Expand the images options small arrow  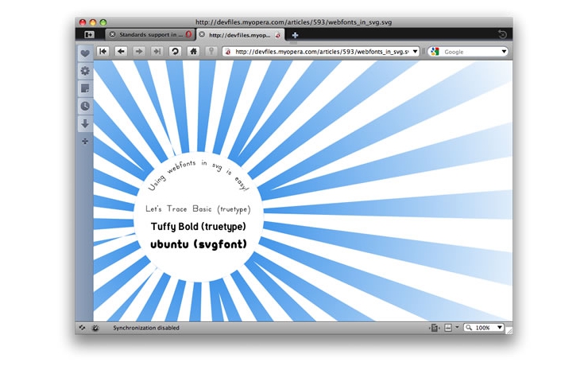(457, 327)
